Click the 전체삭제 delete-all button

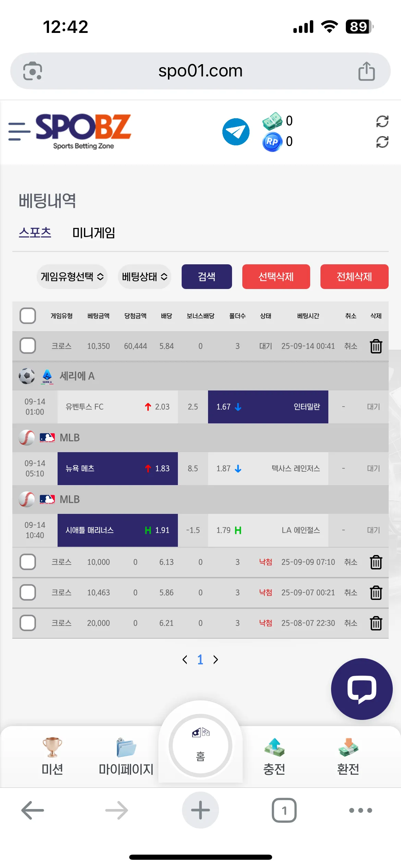tap(354, 277)
